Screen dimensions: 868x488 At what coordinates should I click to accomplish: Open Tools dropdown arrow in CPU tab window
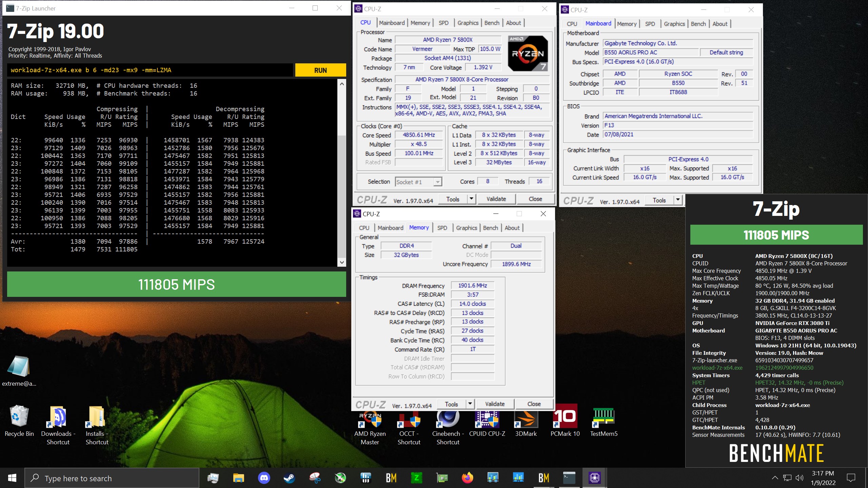(471, 199)
